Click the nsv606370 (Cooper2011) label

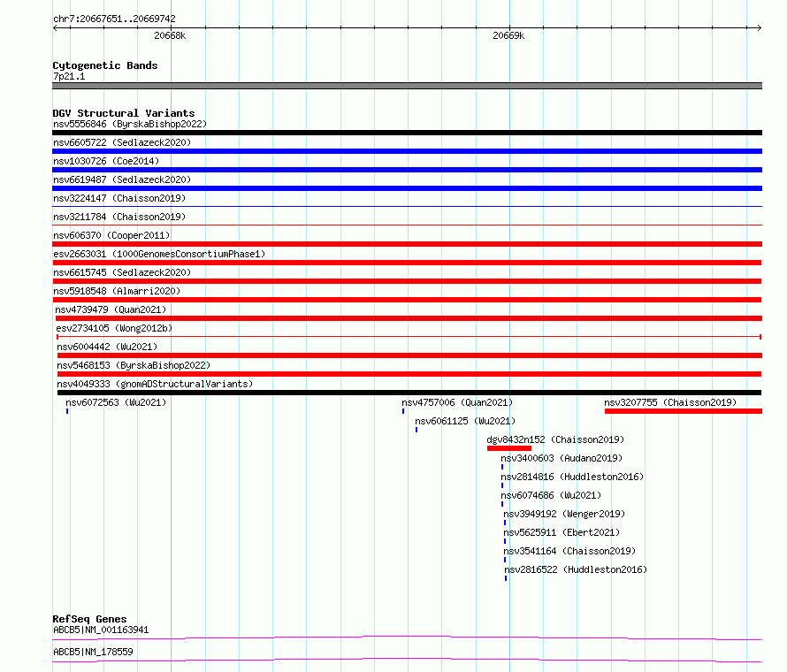[x=111, y=235]
